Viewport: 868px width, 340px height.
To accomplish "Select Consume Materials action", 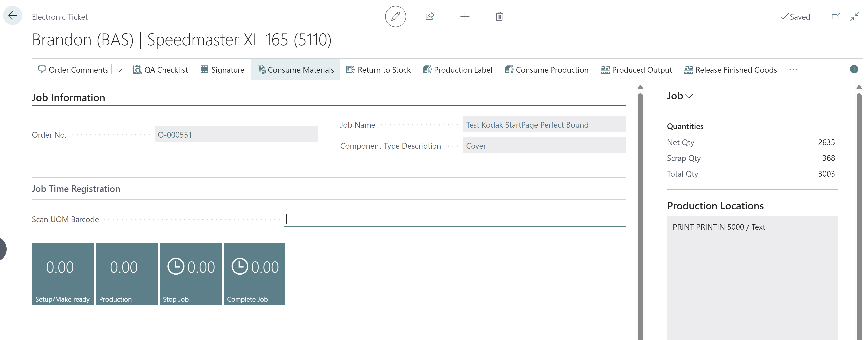I will pyautogui.click(x=296, y=70).
